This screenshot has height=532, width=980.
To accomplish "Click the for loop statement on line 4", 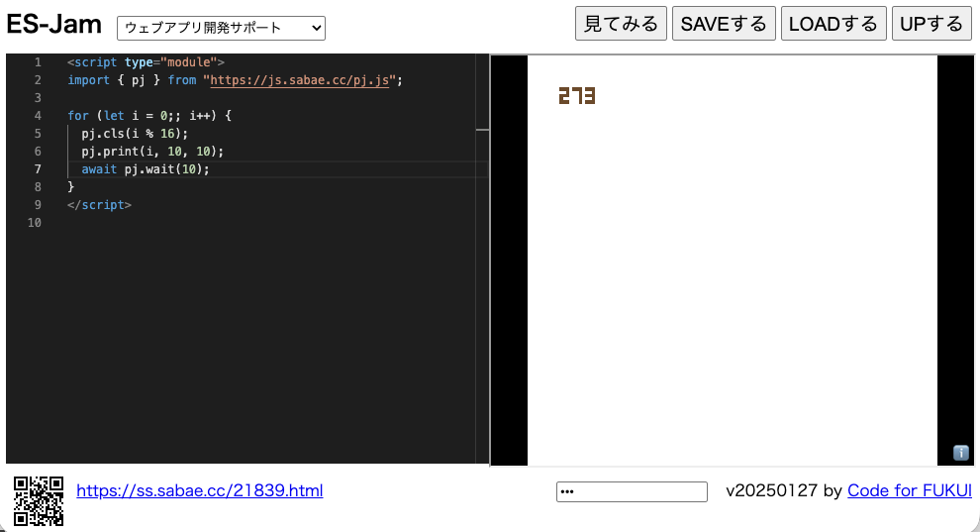I will pos(148,116).
